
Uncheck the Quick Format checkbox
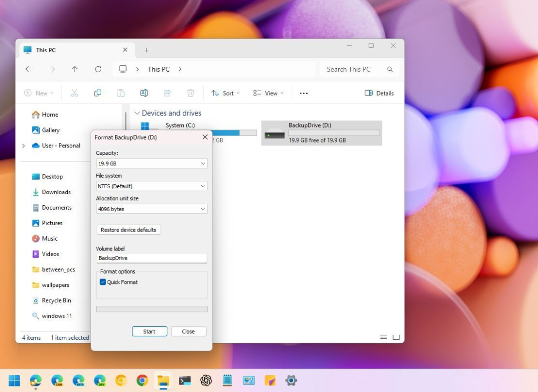tap(103, 282)
